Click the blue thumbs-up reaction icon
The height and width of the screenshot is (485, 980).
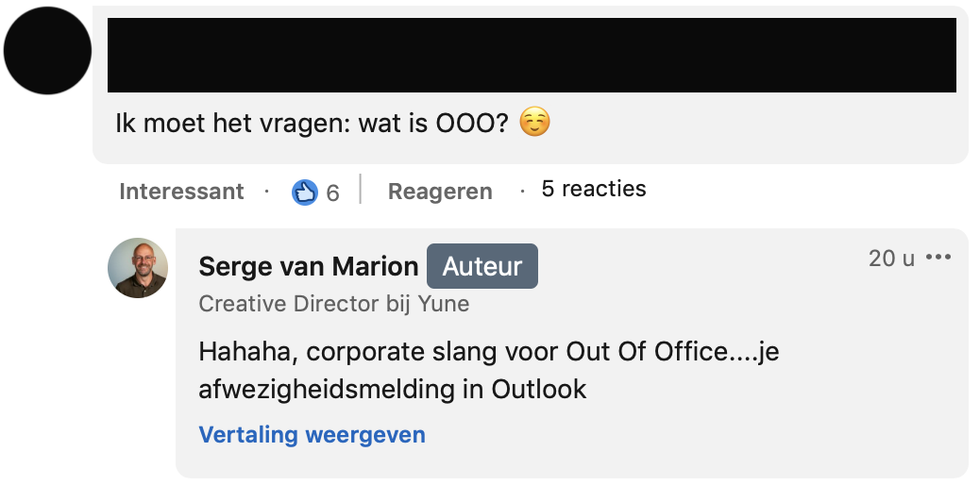point(304,192)
